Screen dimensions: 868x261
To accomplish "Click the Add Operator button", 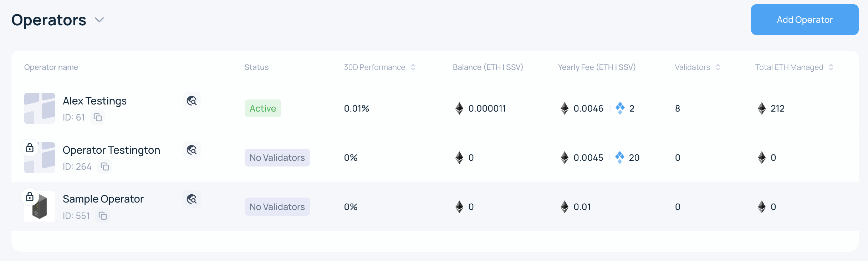I will coord(805,20).
